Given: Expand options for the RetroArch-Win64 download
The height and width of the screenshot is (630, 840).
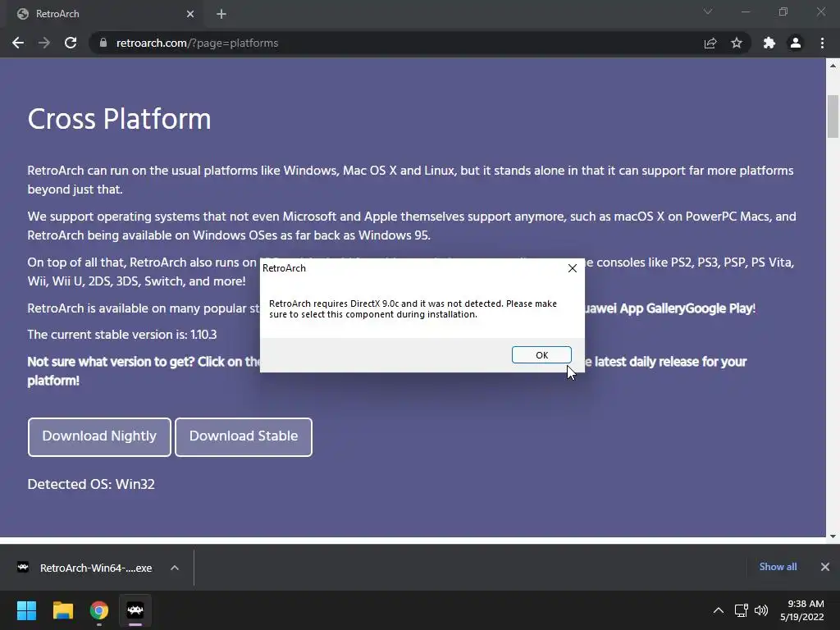Looking at the screenshot, I should pos(175,568).
